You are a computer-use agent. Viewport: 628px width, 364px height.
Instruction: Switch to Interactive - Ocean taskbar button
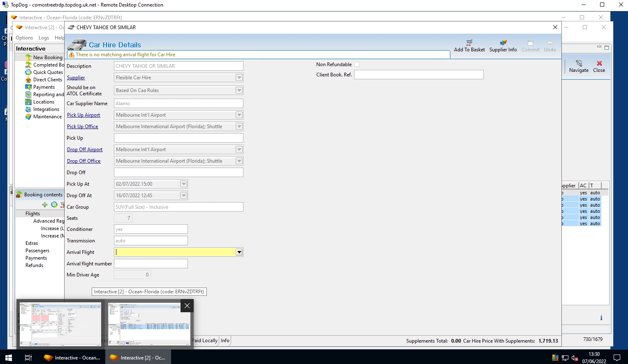(x=72, y=357)
